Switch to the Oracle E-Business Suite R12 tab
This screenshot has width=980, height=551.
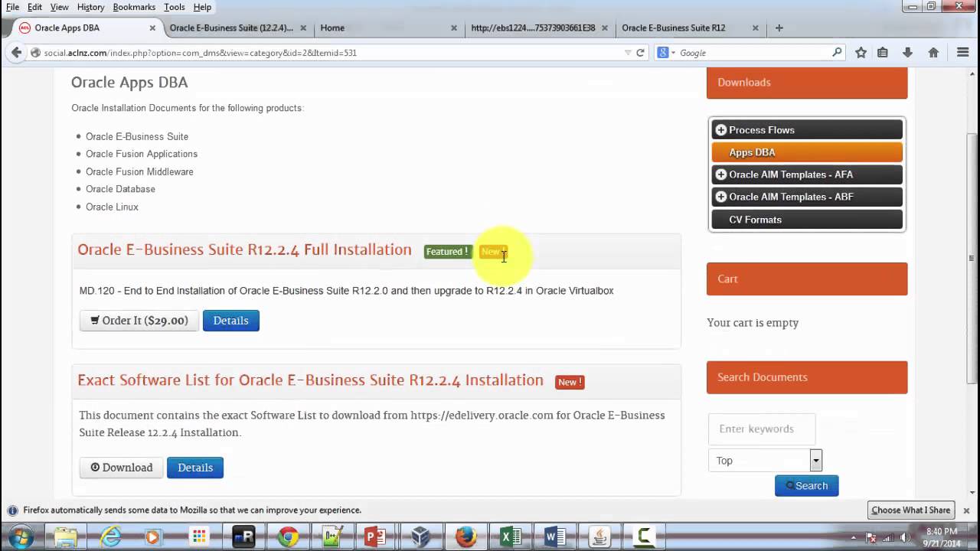tap(689, 28)
